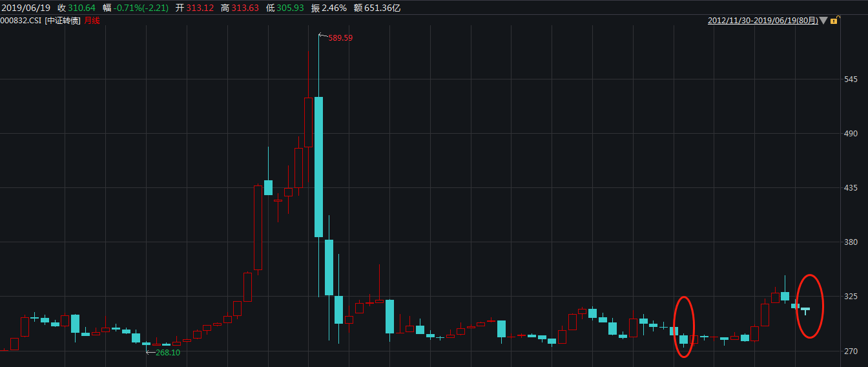The height and width of the screenshot is (367, 868).
Task: Open the date range dropdown triangle
Action: (823, 21)
